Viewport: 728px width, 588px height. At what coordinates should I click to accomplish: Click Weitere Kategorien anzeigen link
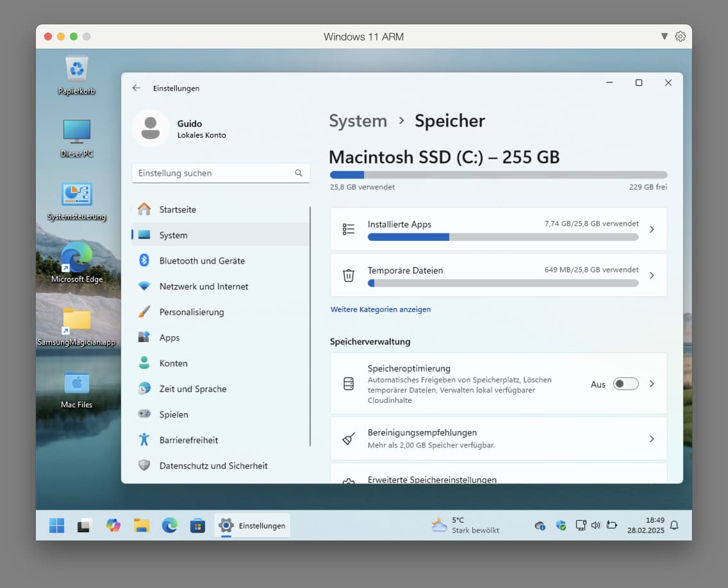click(x=380, y=309)
